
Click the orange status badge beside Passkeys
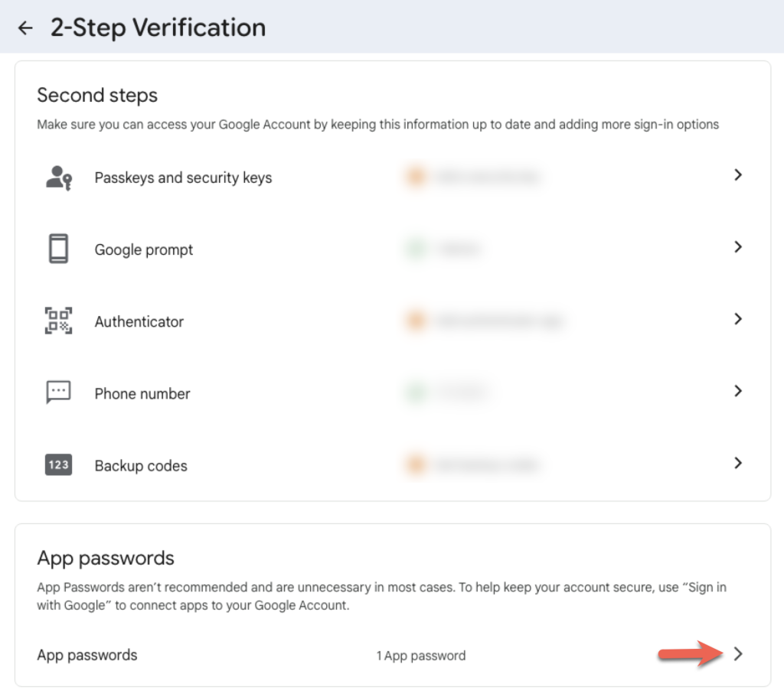coord(416,176)
